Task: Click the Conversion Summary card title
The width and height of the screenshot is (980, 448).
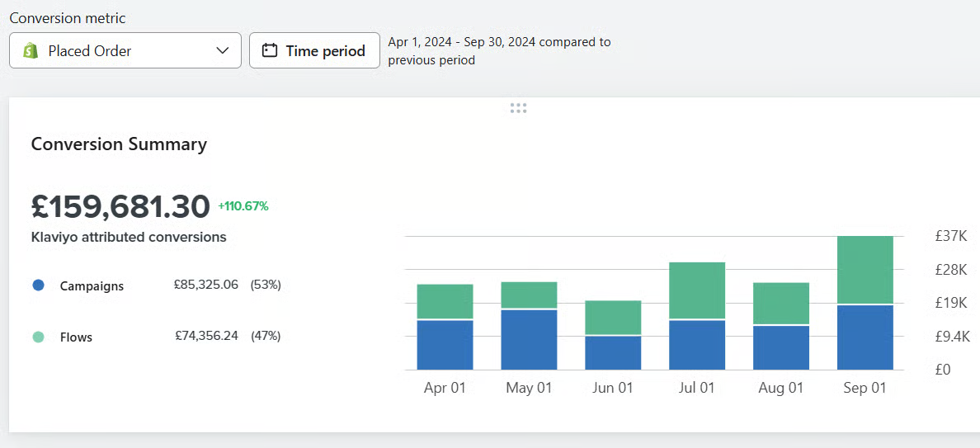Action: (119, 144)
